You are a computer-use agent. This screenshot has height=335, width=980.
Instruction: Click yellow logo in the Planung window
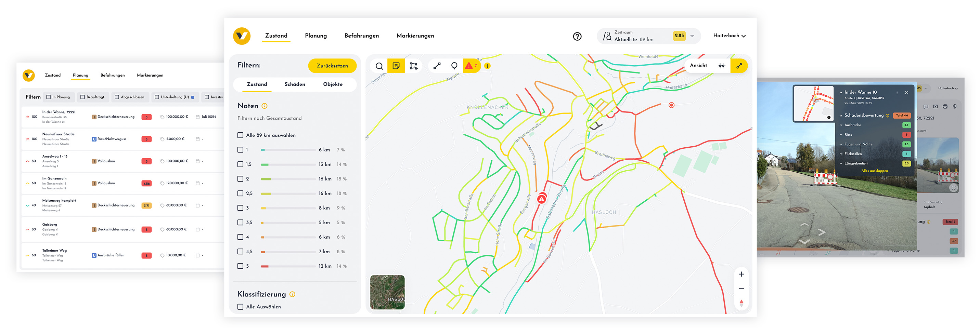point(29,75)
